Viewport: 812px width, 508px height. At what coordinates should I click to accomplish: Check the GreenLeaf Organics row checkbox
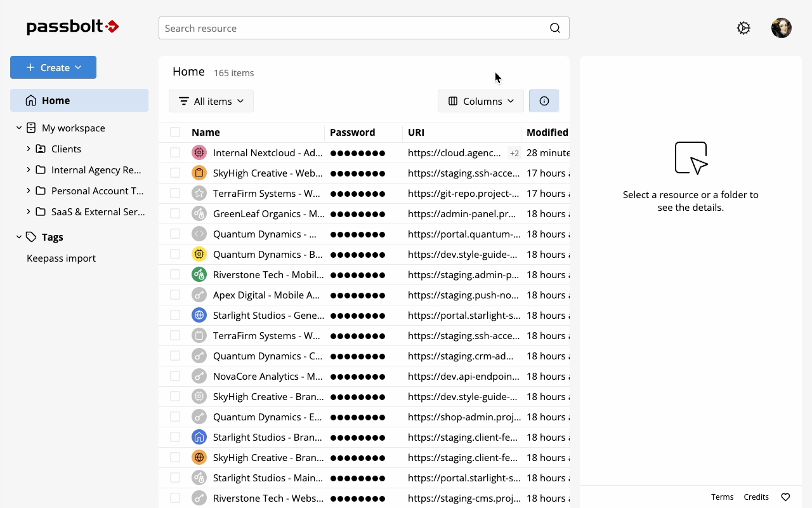click(x=175, y=213)
